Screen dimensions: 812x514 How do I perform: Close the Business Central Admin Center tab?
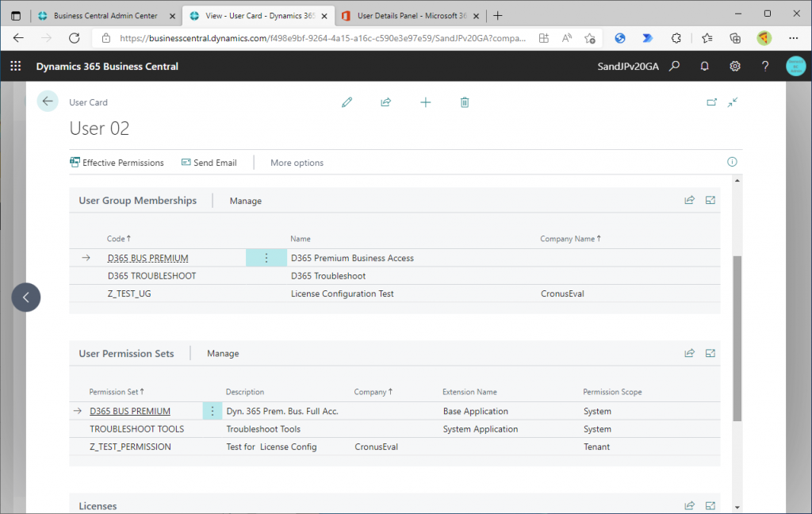tap(172, 16)
